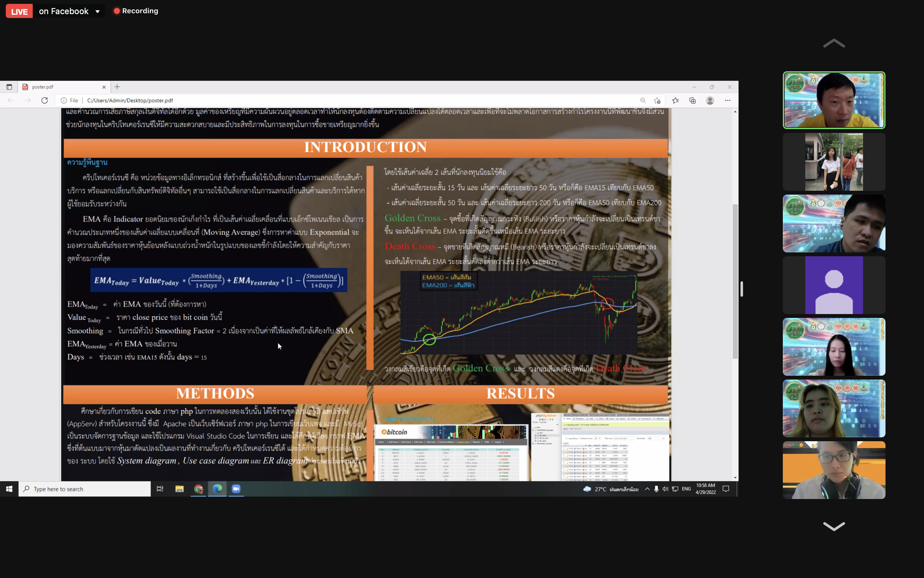Switch the ENG input language indicator
This screenshot has height=578, width=924.
(686, 489)
